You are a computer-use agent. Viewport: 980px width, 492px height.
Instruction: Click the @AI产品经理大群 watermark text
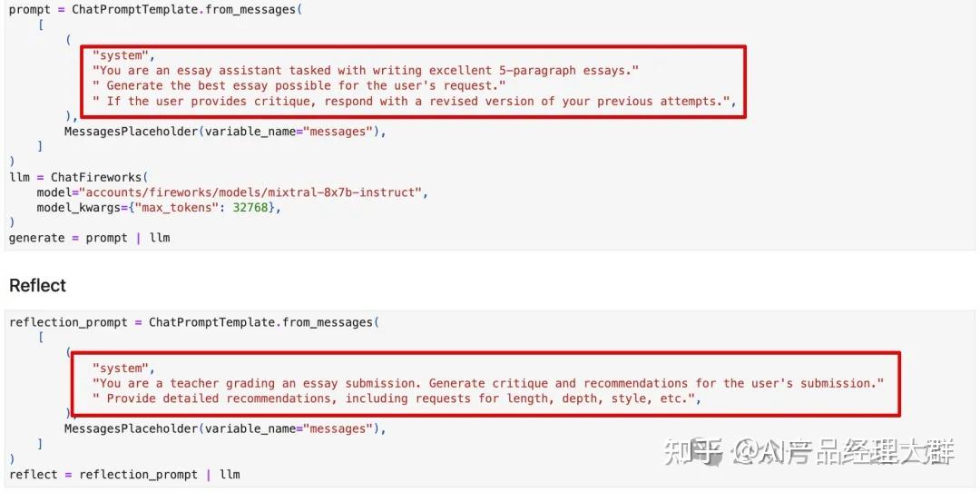point(844,452)
